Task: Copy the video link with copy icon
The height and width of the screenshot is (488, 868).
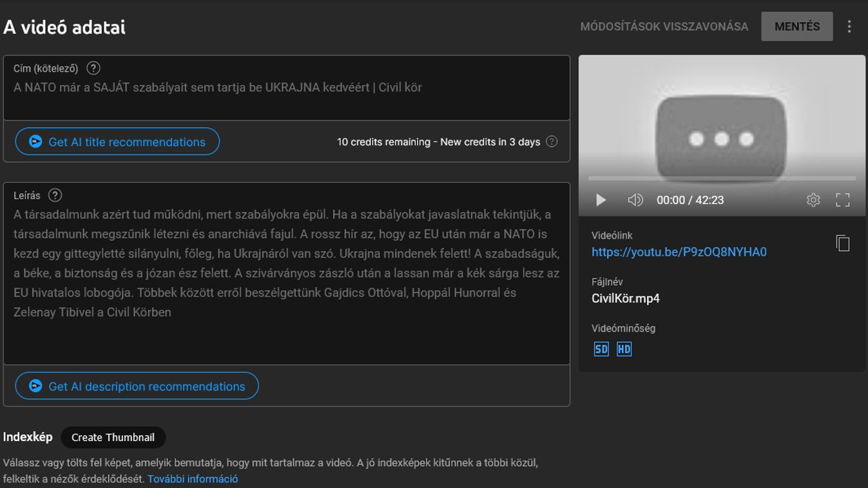Action: tap(842, 243)
